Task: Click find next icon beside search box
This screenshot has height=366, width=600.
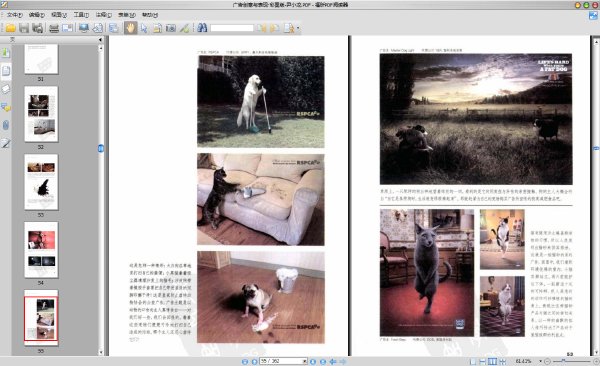Action: coord(274,28)
